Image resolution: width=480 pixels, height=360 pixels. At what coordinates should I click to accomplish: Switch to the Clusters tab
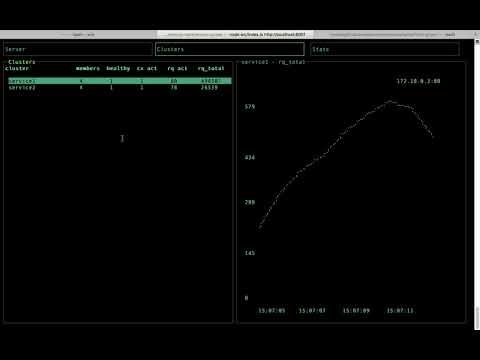[x=230, y=49]
